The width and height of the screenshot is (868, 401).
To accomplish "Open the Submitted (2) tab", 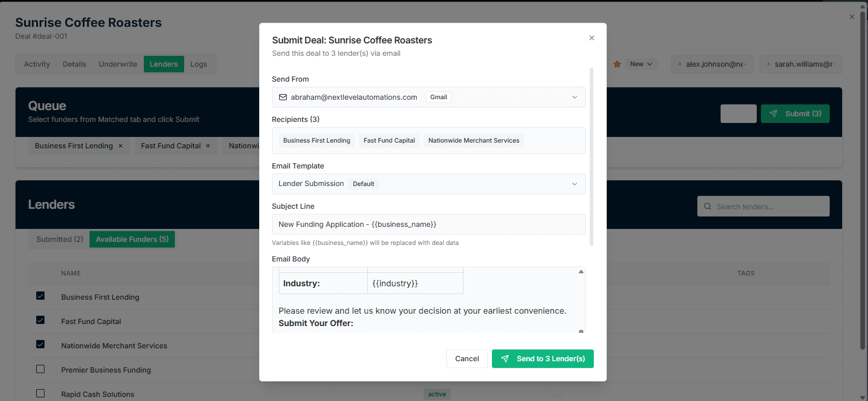I will tap(59, 239).
